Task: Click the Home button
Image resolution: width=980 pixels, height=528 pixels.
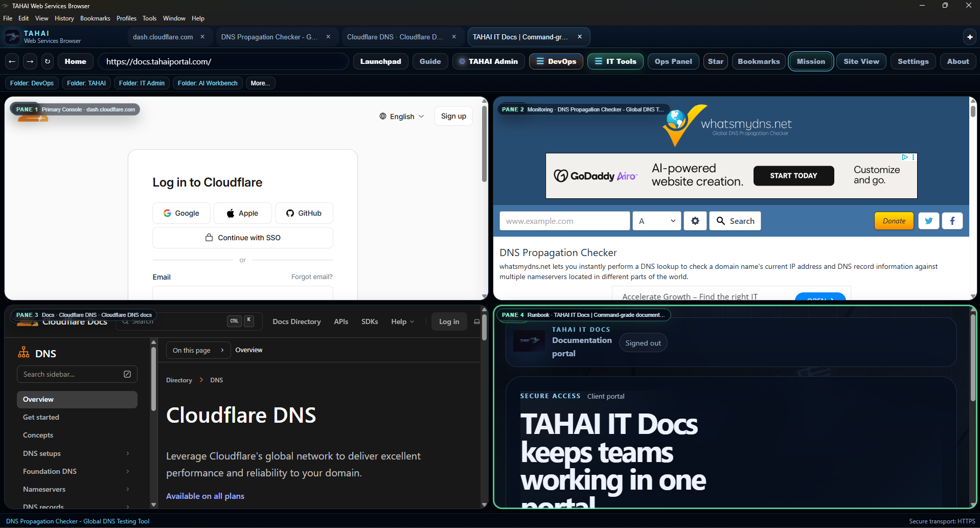Action: [x=76, y=61]
